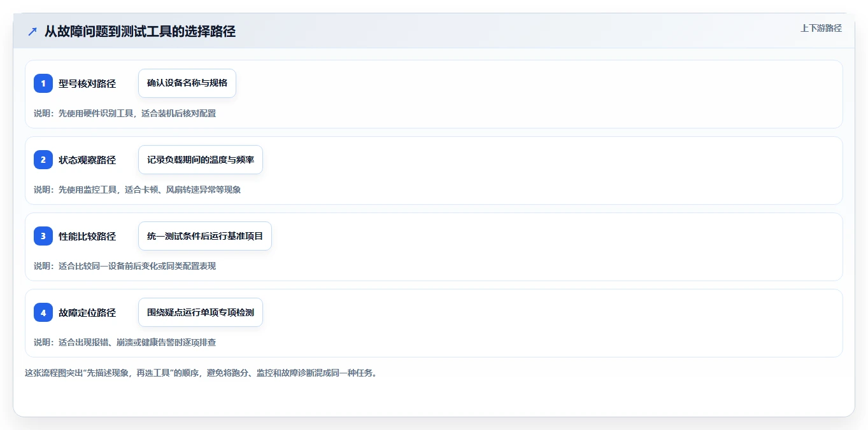Select step number 2 badge
This screenshot has height=430, width=868.
[43, 160]
